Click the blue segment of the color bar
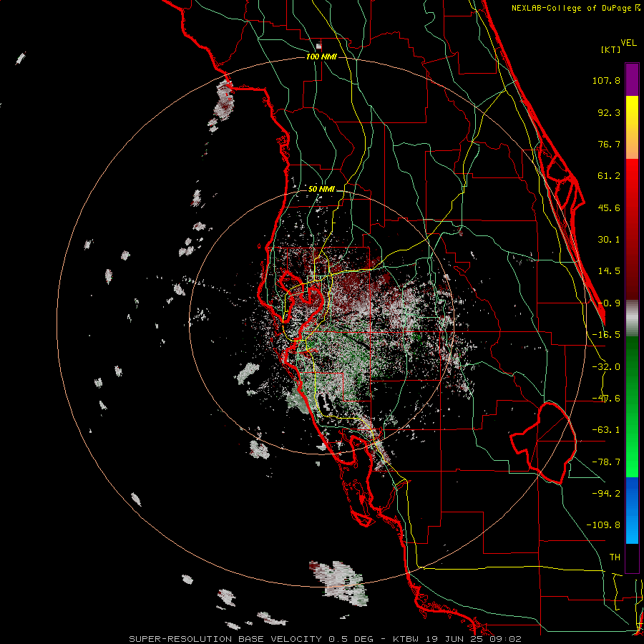 click(632, 510)
